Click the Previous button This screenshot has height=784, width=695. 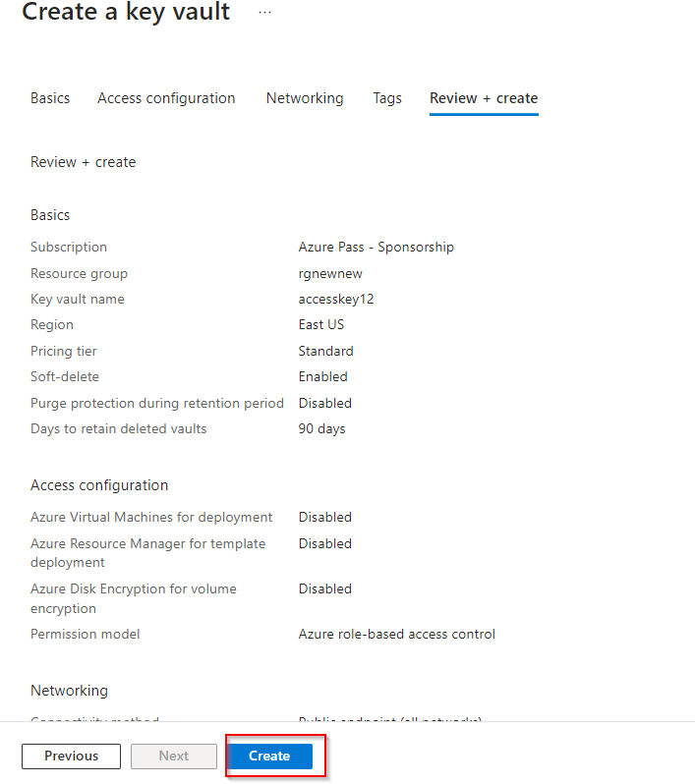[x=71, y=756]
